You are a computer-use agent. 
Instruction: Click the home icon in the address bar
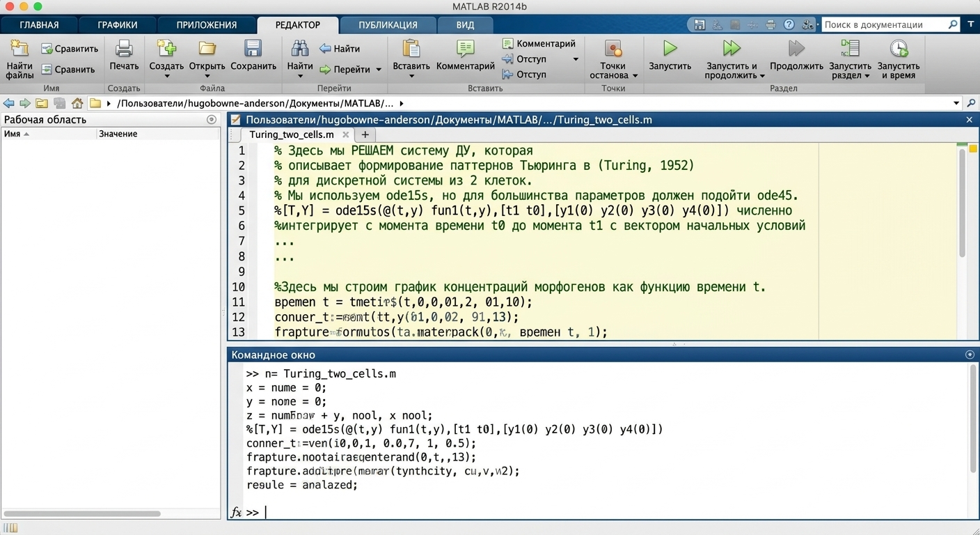coord(77,103)
